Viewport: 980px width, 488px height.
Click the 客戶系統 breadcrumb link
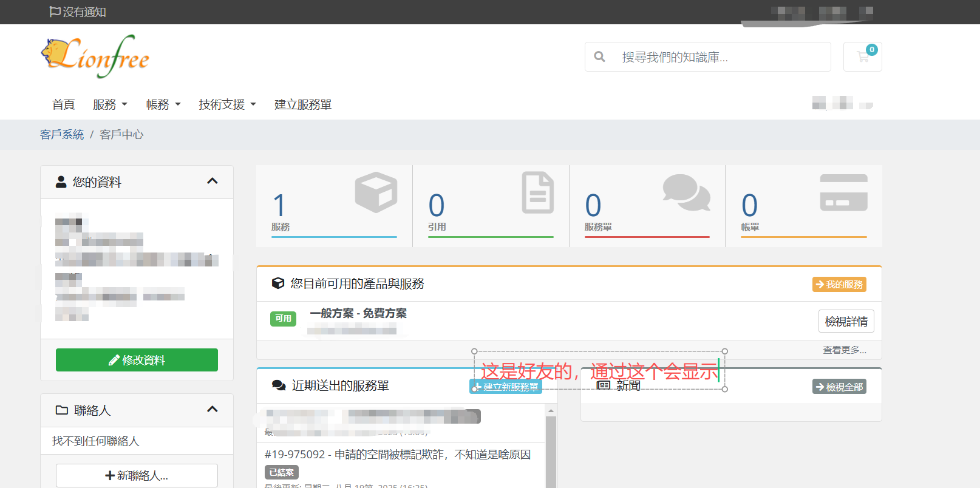(62, 134)
